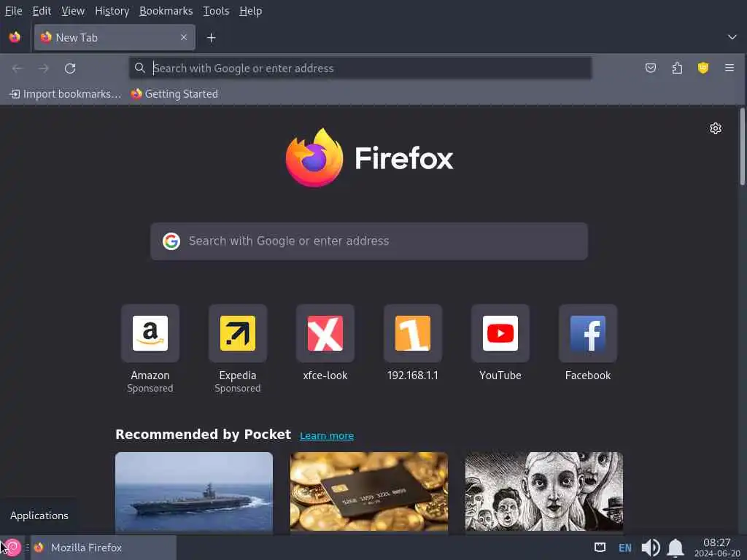The height and width of the screenshot is (560, 747).
Task: Focus the address bar URL field
Action: [x=360, y=68]
